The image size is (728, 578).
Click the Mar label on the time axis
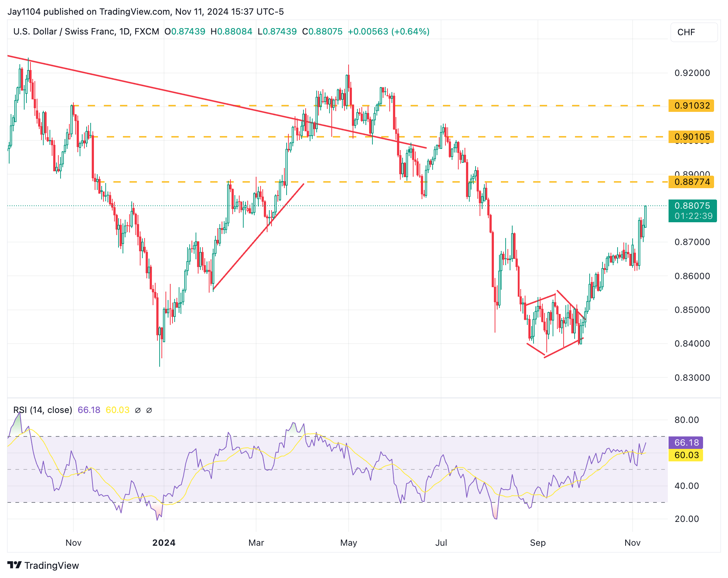(256, 543)
